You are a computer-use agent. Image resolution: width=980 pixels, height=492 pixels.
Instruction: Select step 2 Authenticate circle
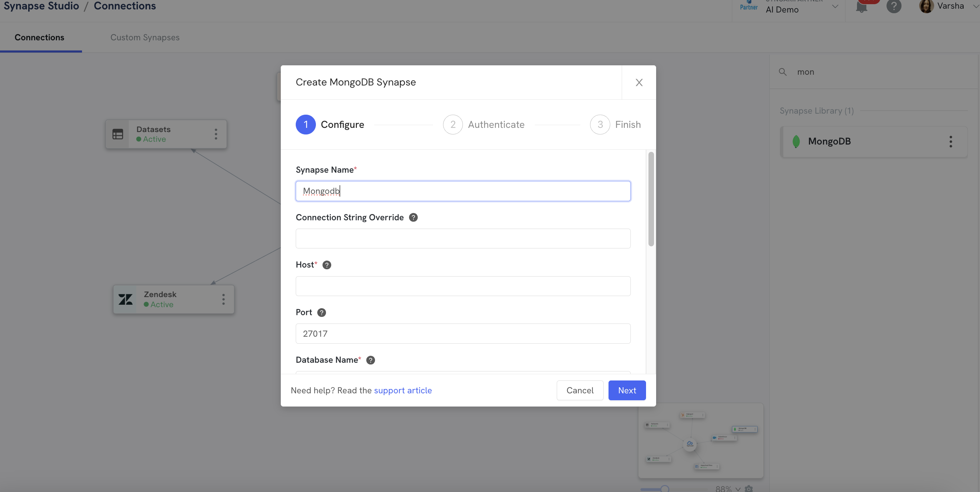point(453,124)
